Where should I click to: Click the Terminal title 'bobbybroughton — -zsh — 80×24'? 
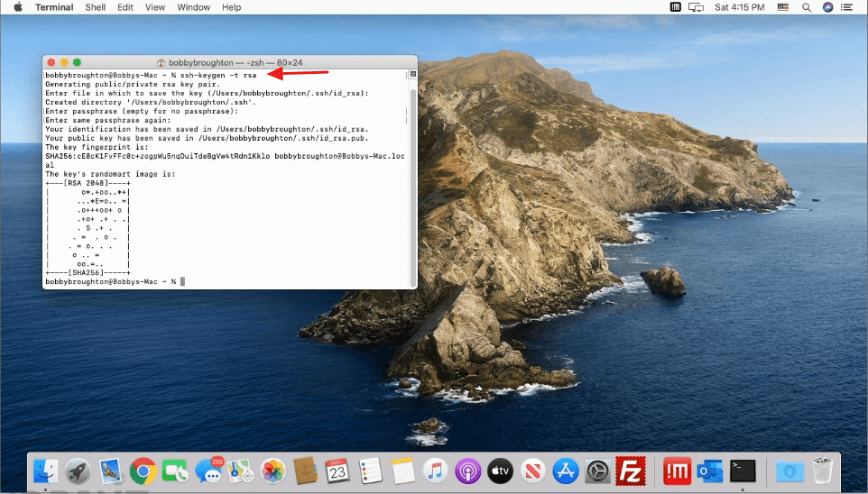pos(235,62)
